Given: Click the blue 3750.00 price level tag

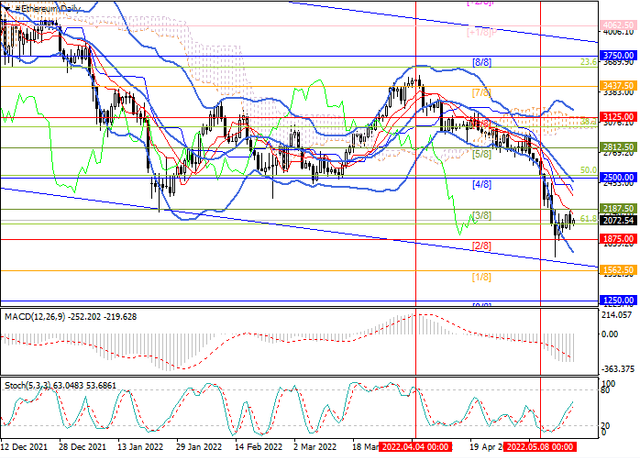Looking at the screenshot, I should [619, 56].
